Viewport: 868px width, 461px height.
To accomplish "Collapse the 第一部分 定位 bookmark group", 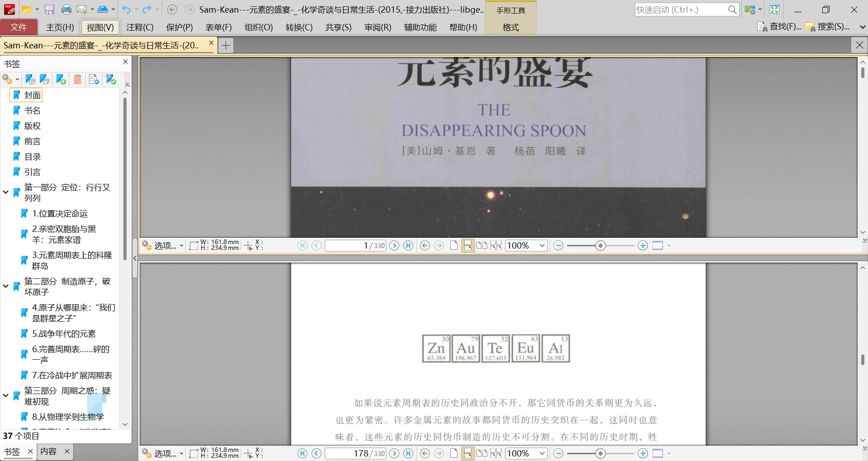I will pos(6,192).
